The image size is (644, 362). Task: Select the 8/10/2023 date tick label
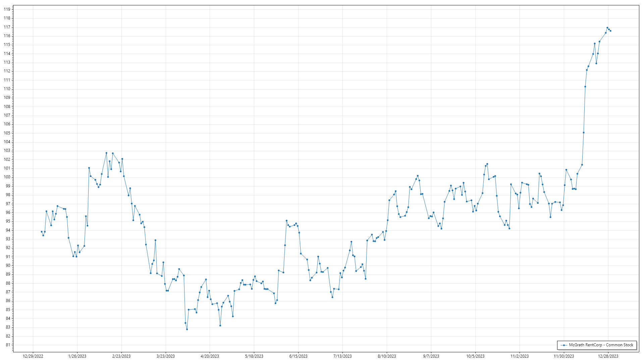point(387,356)
